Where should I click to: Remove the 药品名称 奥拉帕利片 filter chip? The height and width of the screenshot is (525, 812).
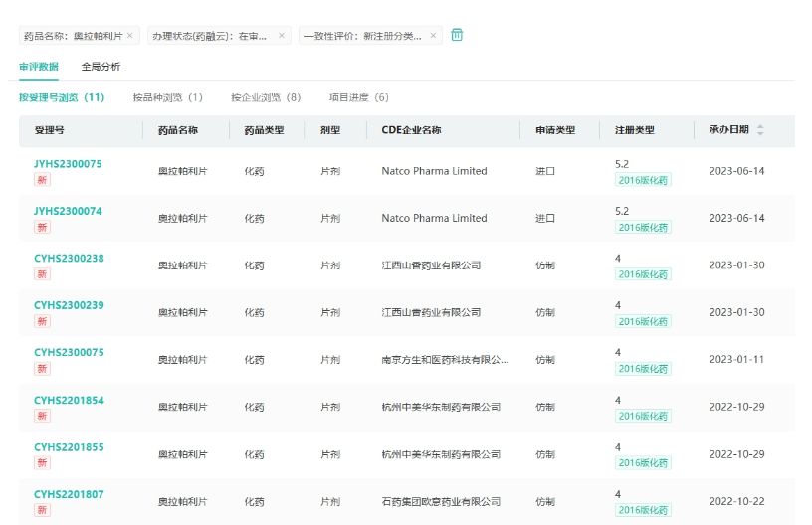[x=130, y=36]
